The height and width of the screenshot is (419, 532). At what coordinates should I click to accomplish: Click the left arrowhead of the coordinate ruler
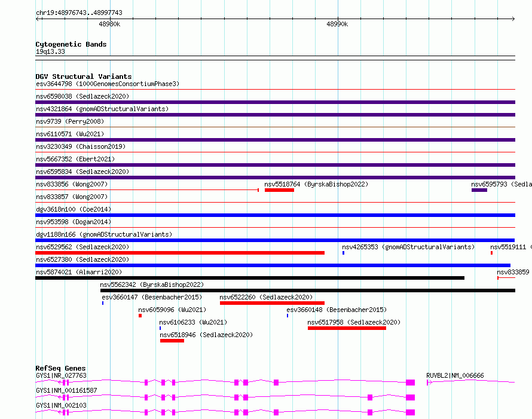pyautogui.click(x=38, y=19)
